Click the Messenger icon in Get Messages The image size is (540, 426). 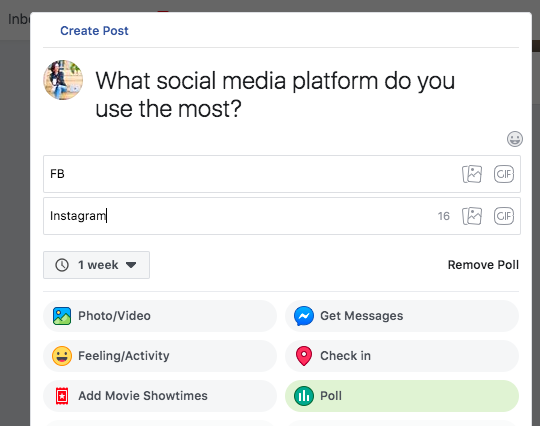(x=304, y=316)
